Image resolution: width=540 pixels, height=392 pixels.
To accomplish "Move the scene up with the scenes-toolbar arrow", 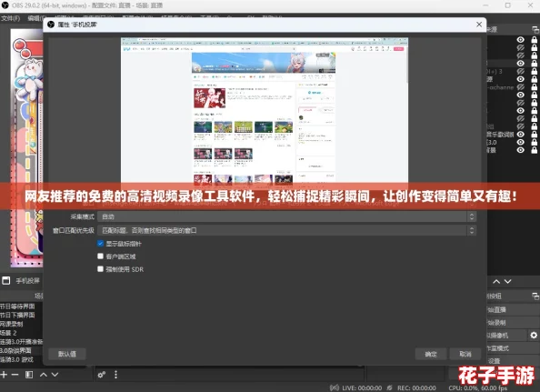I will click(x=44, y=375).
